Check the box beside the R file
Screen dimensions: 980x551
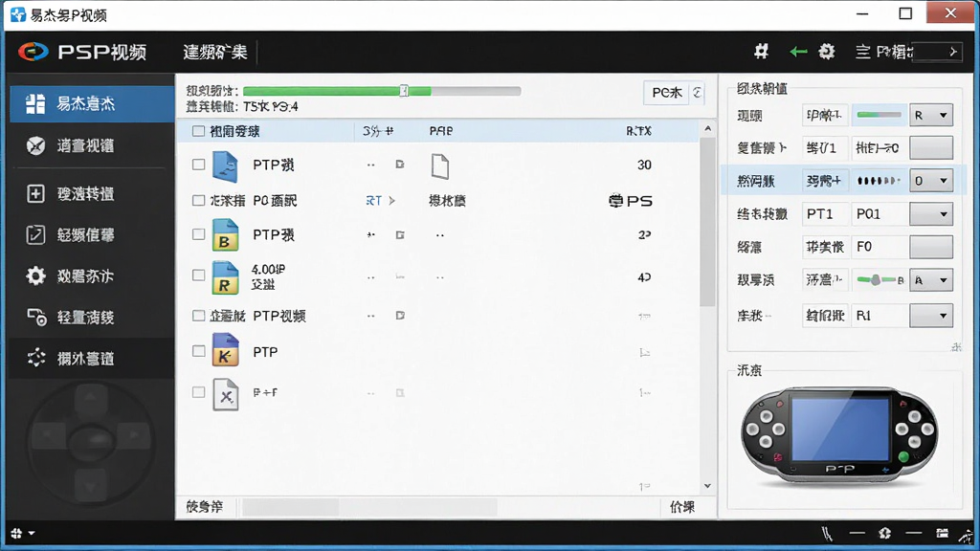point(198,275)
